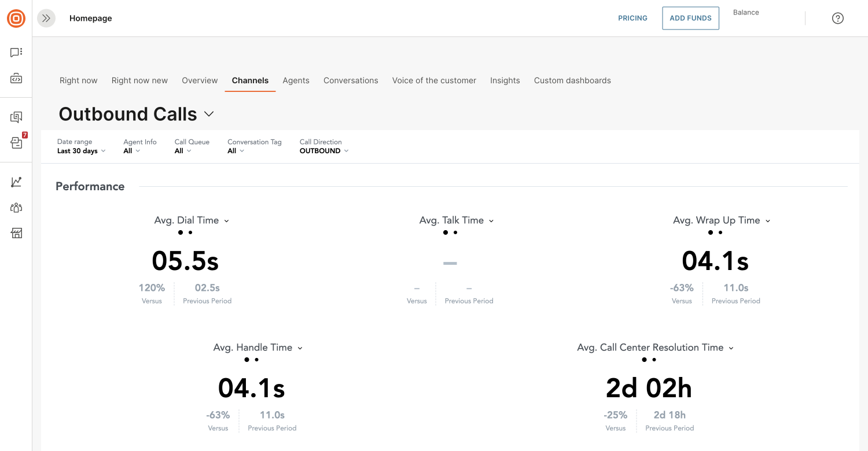The width and height of the screenshot is (868, 451).
Task: Open the inbox icon with badge 7
Action: 17,142
